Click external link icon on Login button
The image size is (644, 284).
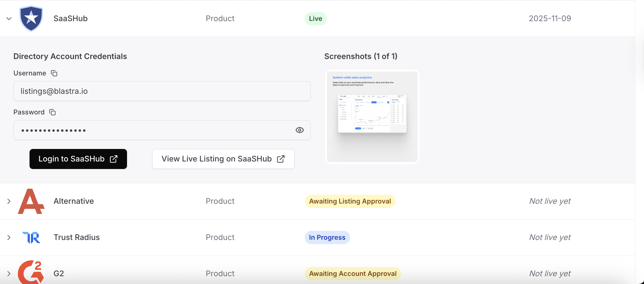(x=114, y=159)
